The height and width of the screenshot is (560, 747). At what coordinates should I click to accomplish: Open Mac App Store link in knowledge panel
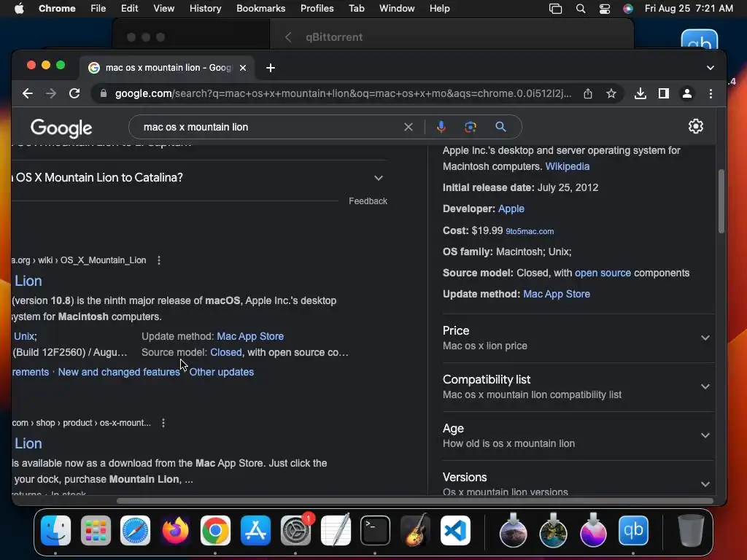[x=557, y=294]
